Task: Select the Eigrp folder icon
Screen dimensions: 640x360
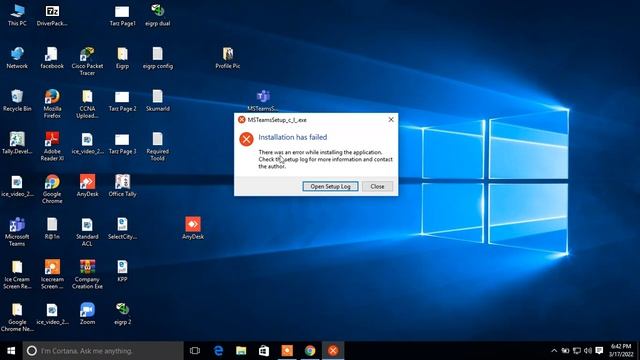Action: pyautogui.click(x=122, y=58)
